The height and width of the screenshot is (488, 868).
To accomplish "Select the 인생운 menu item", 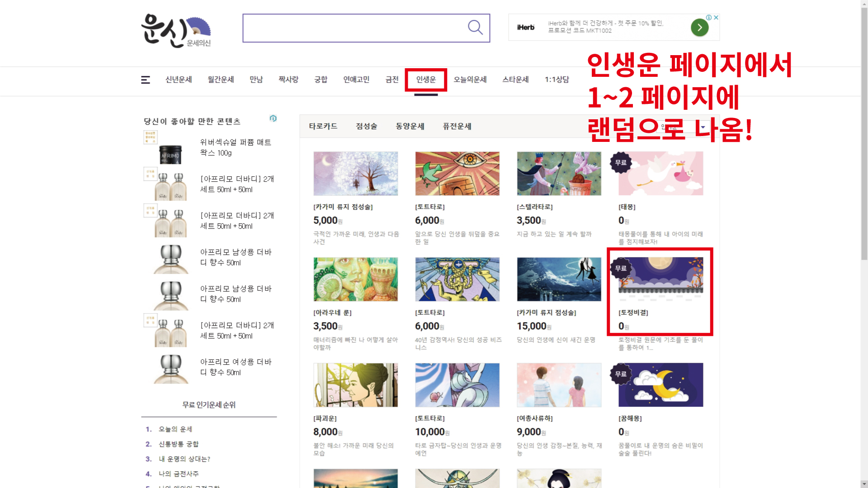I will (x=426, y=80).
